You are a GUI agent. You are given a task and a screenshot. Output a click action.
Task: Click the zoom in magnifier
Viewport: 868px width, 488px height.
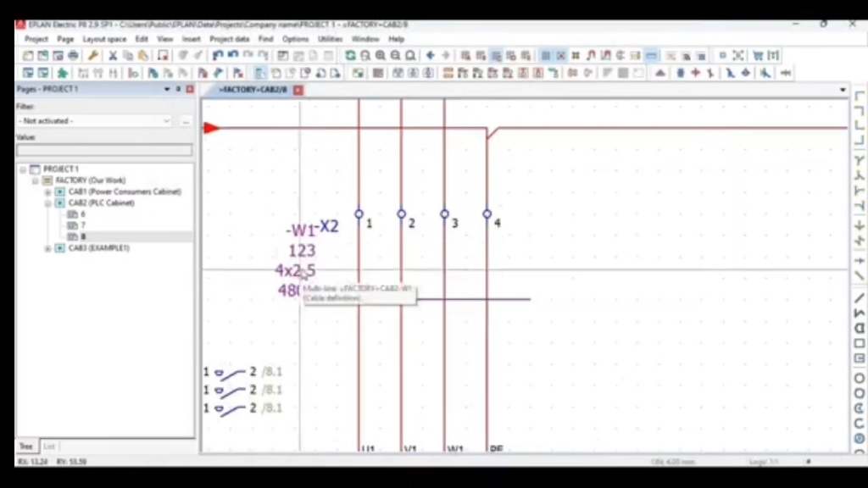381,55
